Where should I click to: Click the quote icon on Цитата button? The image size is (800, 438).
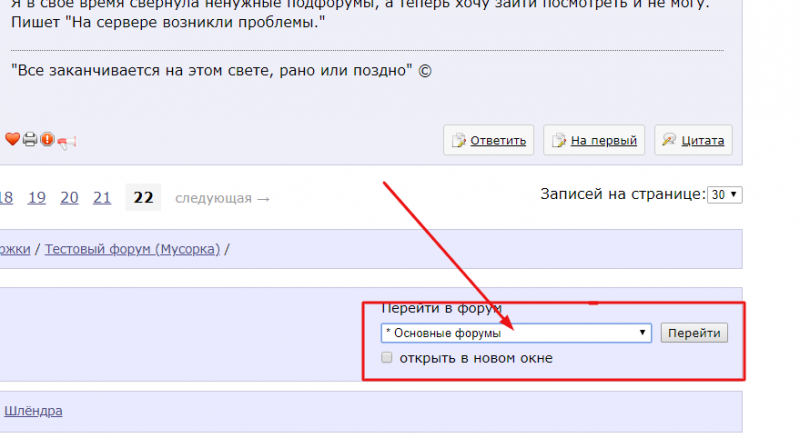pos(669,139)
